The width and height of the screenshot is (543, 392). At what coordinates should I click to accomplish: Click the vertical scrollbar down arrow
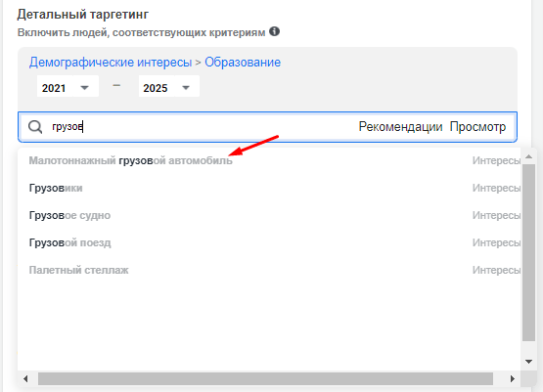(x=528, y=362)
